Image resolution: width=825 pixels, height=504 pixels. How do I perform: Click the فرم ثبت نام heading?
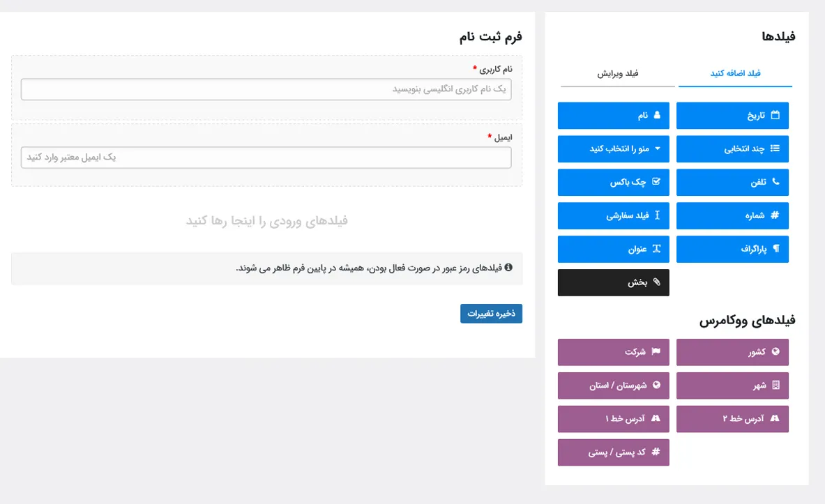[x=490, y=36]
